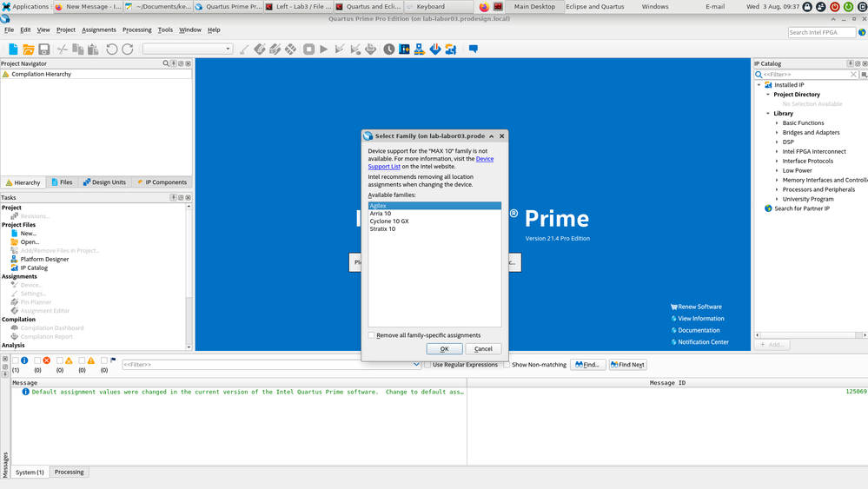This screenshot has height=489, width=868.
Task: Open the Tools menu
Action: tap(165, 30)
